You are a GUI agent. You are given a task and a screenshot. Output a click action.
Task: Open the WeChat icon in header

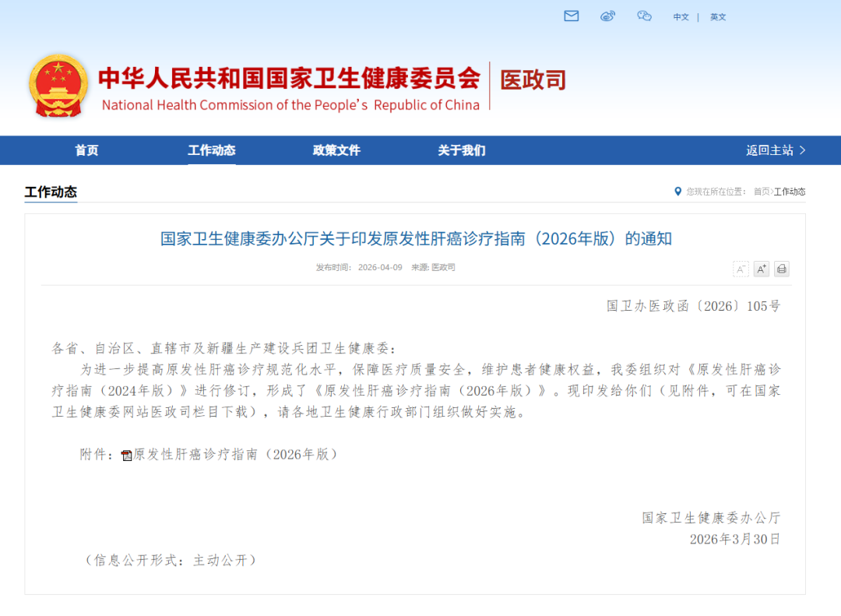(x=644, y=16)
